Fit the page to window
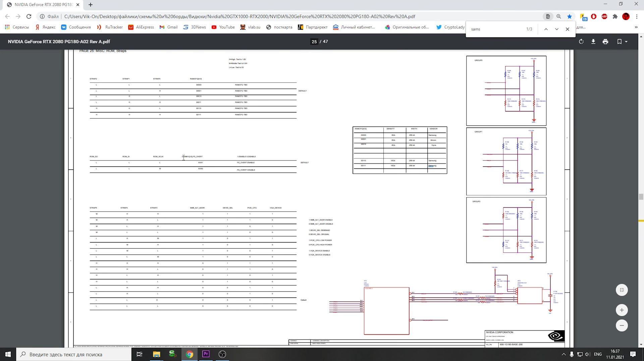 click(x=622, y=290)
